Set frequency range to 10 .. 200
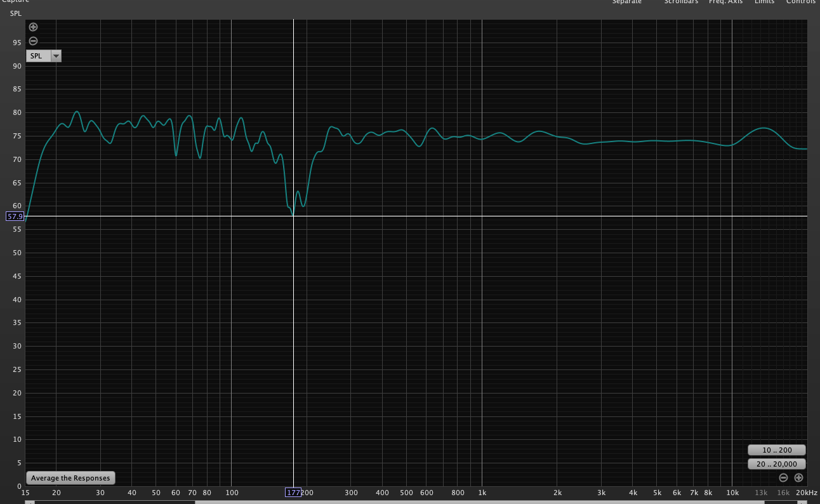 point(777,450)
